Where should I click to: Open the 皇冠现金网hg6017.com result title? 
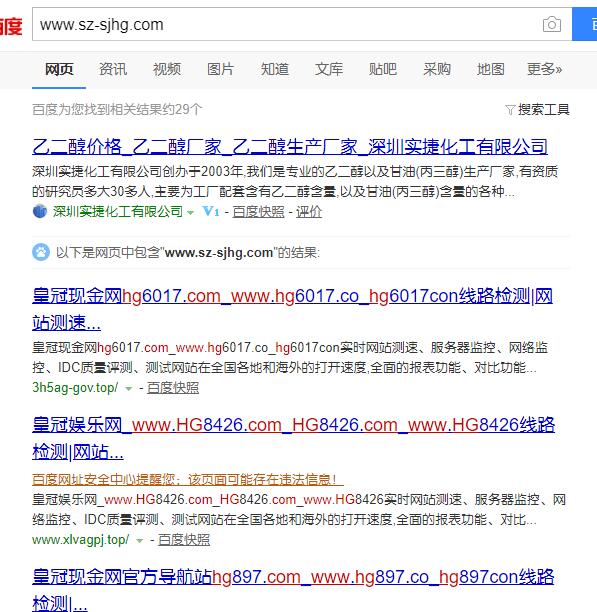(292, 309)
